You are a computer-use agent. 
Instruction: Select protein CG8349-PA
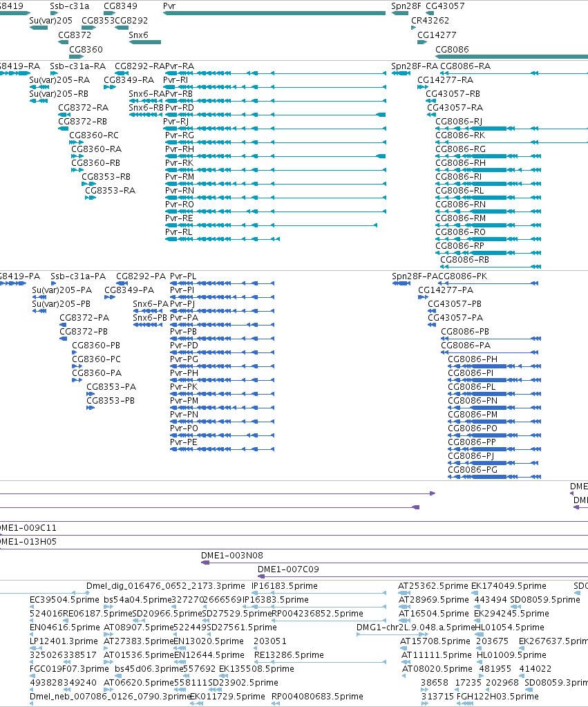coord(110,297)
